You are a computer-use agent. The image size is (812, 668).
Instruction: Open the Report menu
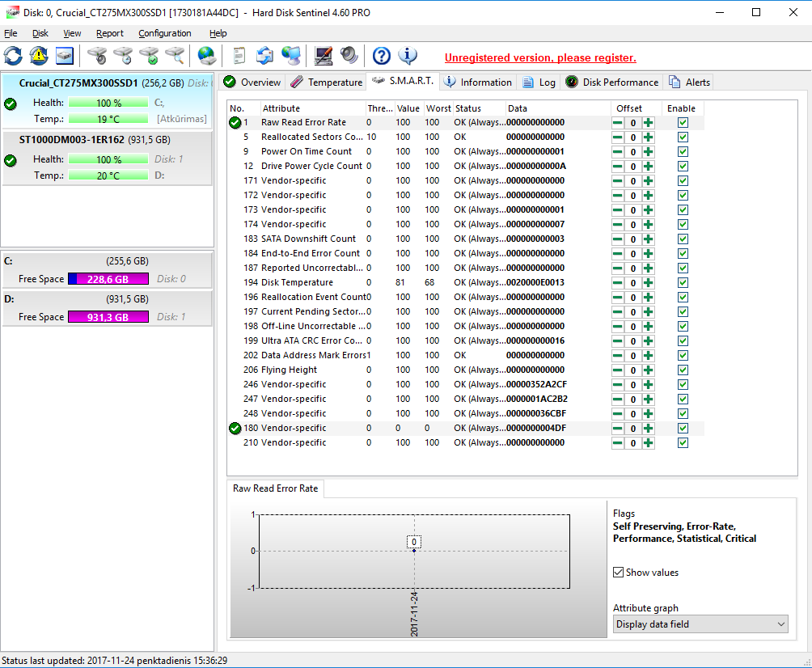[110, 33]
